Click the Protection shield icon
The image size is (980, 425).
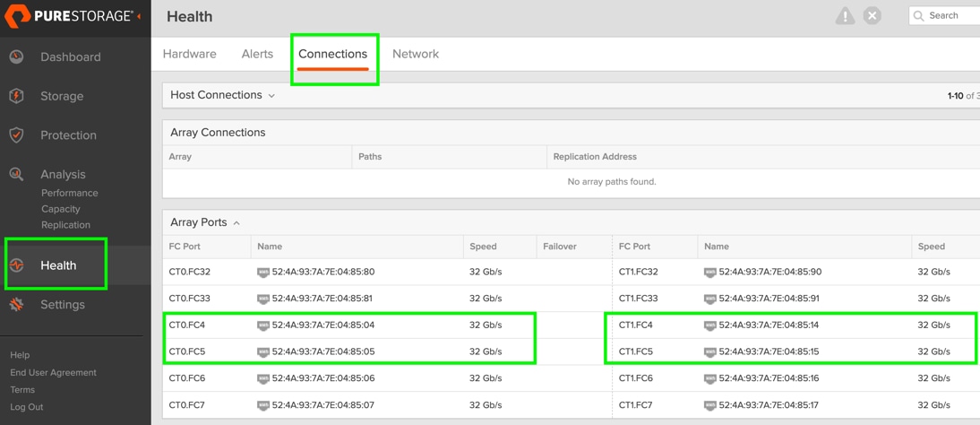(17, 135)
